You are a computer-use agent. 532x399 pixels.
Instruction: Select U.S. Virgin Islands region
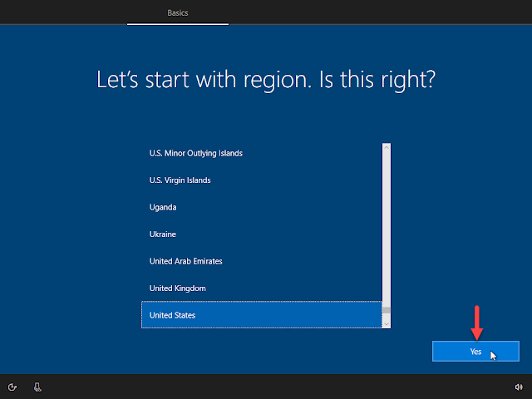[262, 180]
